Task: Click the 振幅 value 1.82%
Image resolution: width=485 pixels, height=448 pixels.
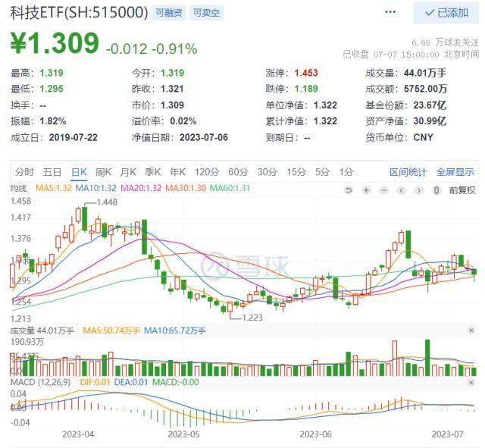Action: point(53,121)
